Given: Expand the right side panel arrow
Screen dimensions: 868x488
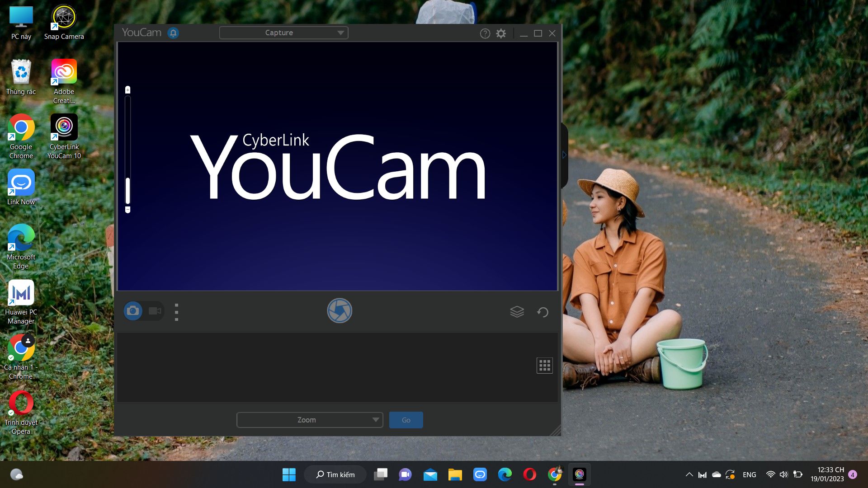Looking at the screenshot, I should click(x=564, y=155).
